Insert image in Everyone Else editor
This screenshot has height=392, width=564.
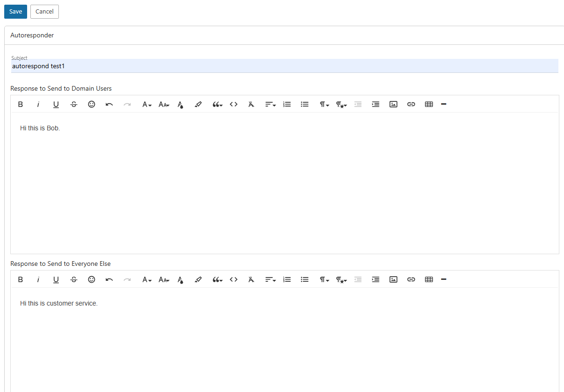[393, 279]
